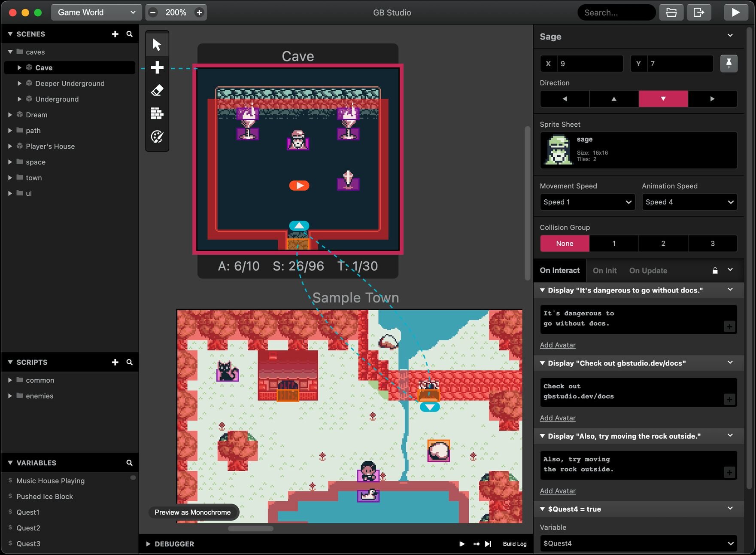The width and height of the screenshot is (756, 555).
Task: Select Collision Group 2
Action: tap(663, 244)
